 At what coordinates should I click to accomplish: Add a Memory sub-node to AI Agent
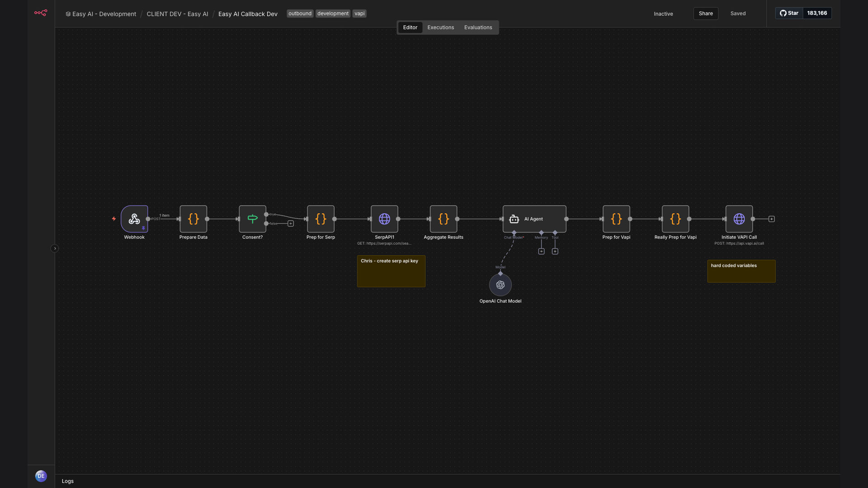tap(541, 251)
